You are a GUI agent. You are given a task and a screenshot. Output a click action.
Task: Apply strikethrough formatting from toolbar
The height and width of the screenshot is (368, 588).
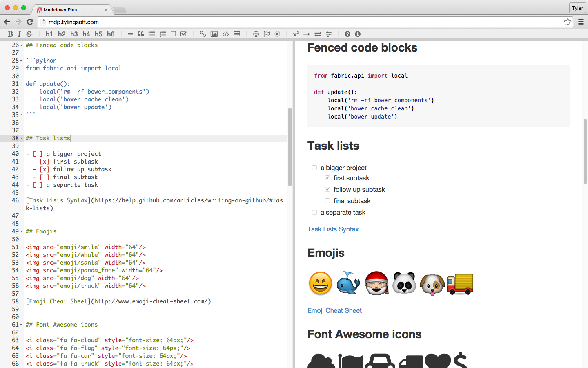click(x=29, y=34)
